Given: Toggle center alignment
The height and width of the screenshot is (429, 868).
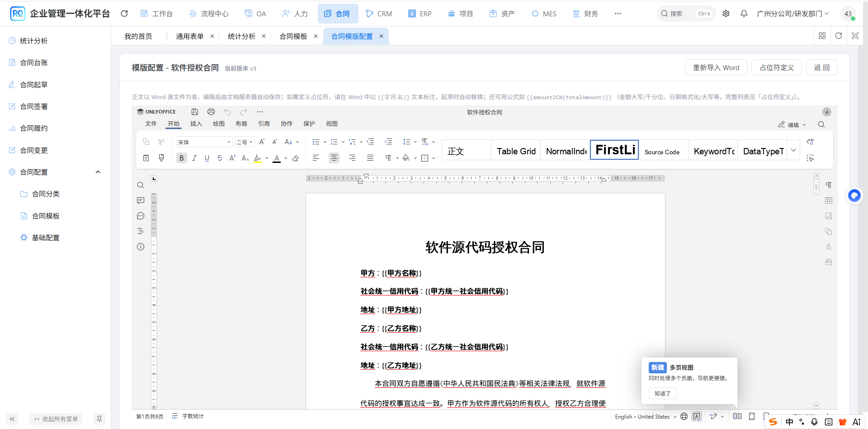Looking at the screenshot, I should click(x=334, y=158).
